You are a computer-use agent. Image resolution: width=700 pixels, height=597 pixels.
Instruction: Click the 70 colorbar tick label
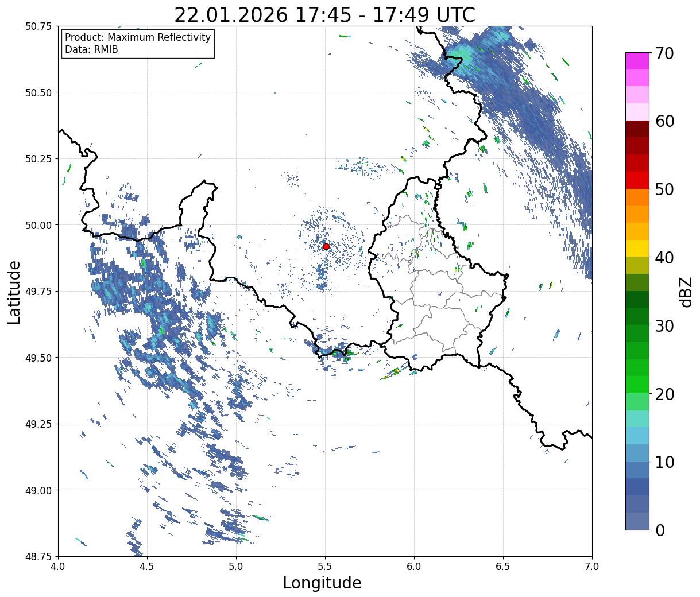tap(664, 53)
